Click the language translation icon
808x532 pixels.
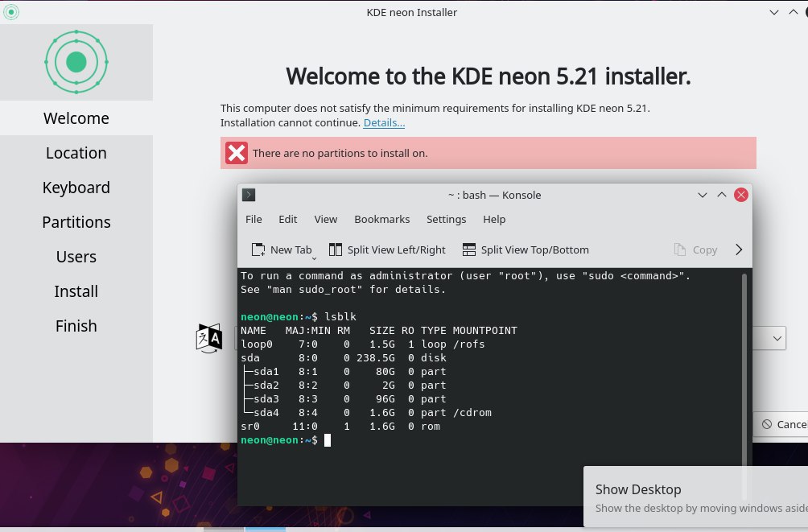point(209,338)
